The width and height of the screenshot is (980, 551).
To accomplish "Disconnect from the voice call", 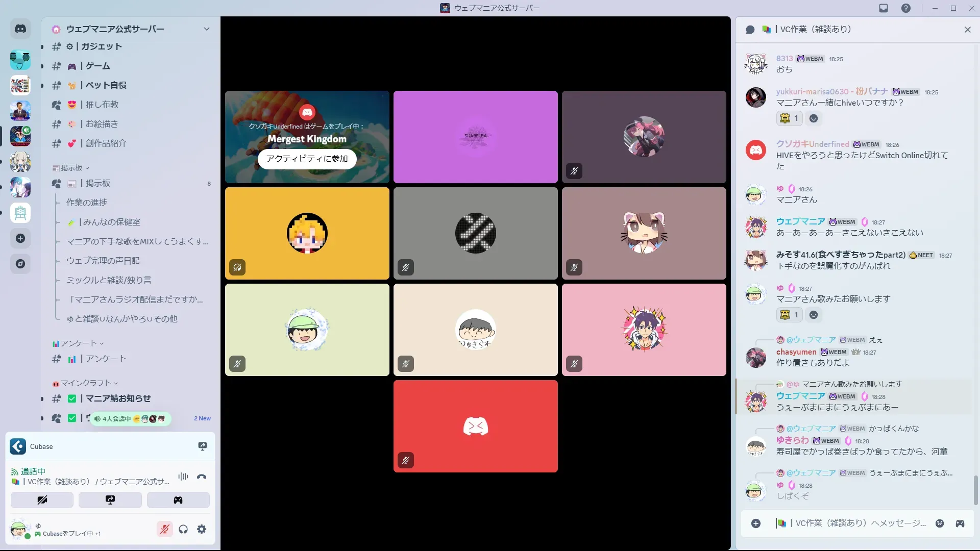I will [202, 477].
